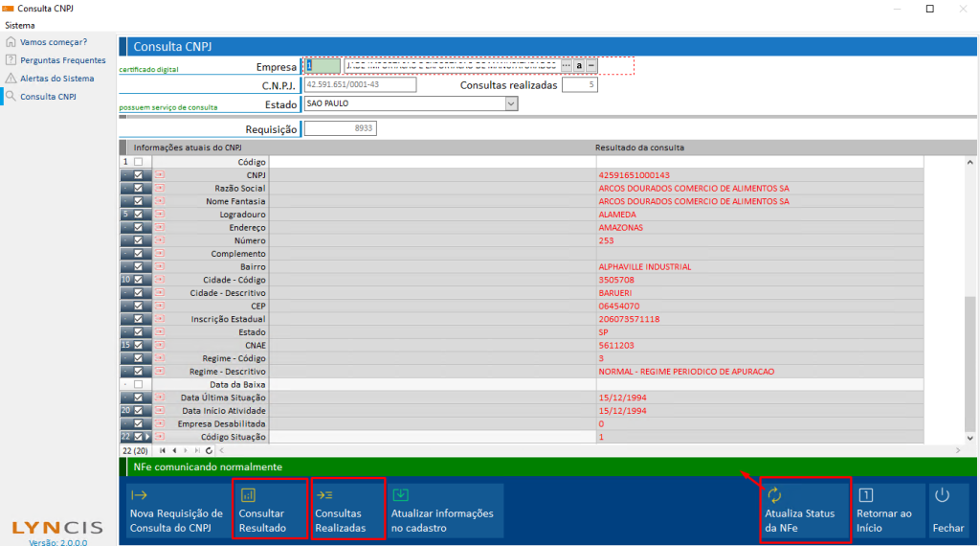Click the grid refresh icon in record navigator
Screen dimensions: 980x546
click(x=209, y=450)
